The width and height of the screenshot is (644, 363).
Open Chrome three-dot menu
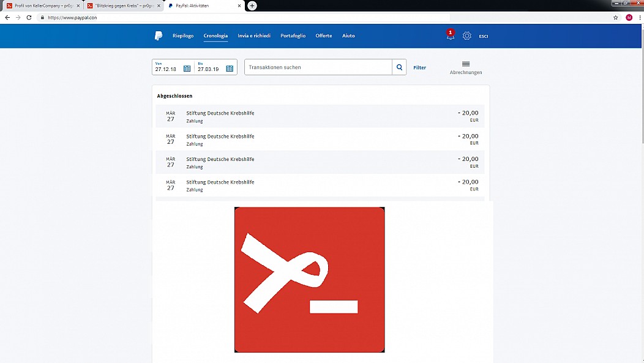(640, 18)
